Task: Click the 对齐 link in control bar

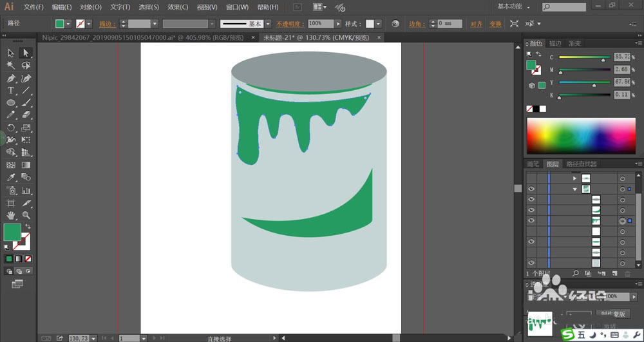Action: tap(476, 24)
